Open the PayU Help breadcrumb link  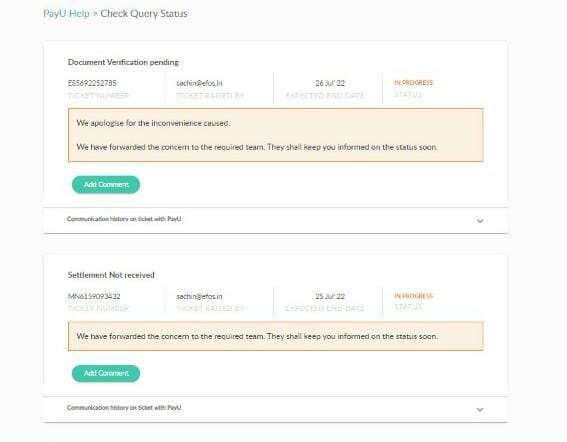pos(66,14)
